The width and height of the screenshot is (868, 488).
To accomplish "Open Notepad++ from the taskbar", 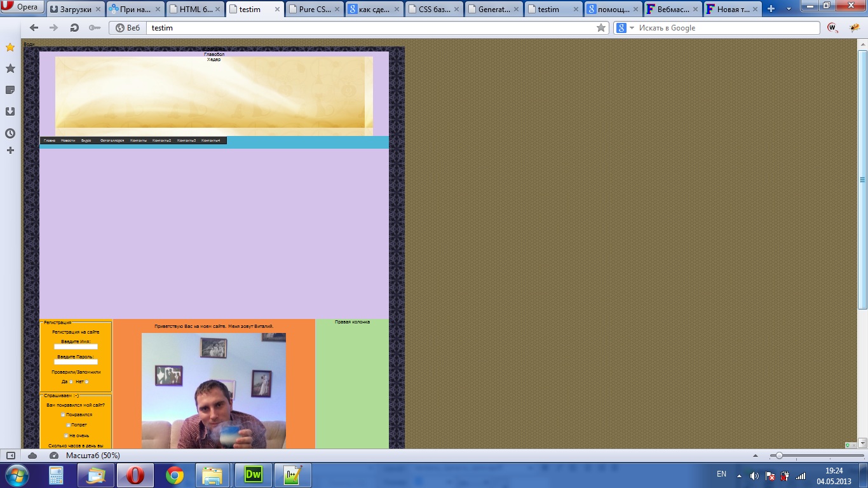I will coord(293,475).
